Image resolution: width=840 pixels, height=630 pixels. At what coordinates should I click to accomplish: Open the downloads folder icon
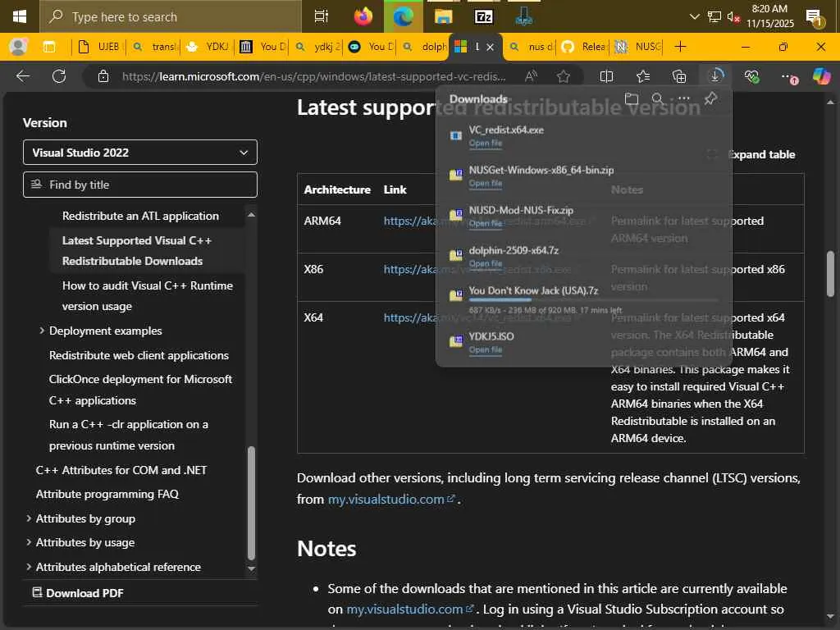[x=632, y=98]
